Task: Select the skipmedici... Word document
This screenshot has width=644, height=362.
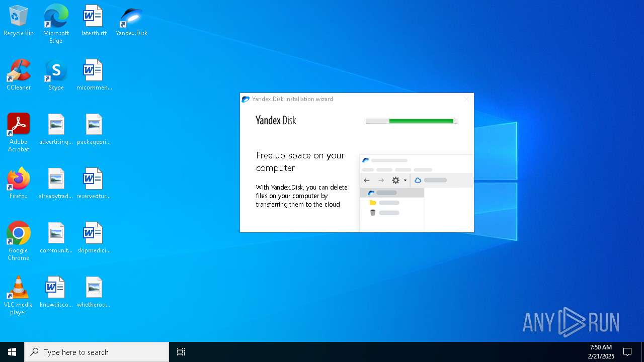Action: [x=94, y=238]
